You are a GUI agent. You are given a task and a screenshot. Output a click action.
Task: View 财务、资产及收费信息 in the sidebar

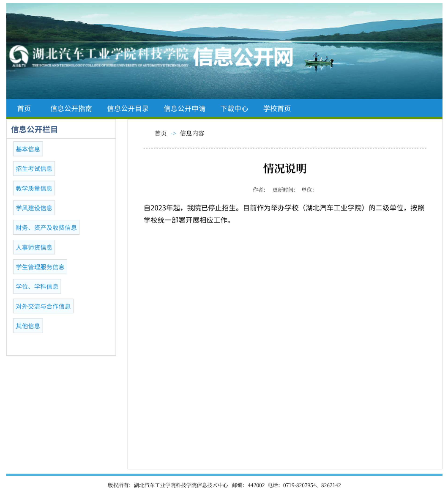(x=46, y=228)
